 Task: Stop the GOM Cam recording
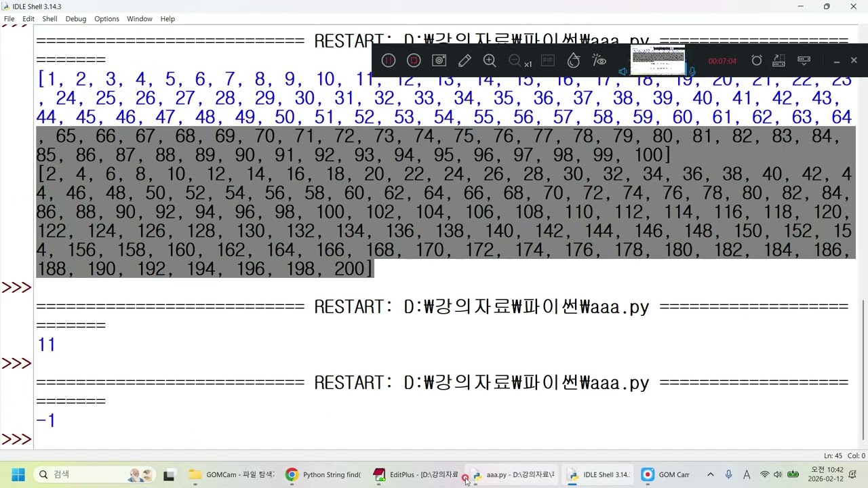(x=414, y=60)
